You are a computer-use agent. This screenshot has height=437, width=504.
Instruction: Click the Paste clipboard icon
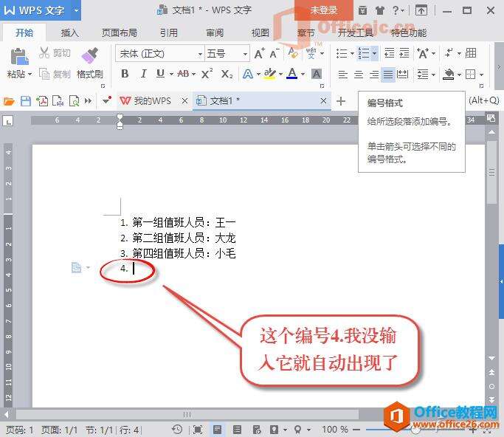click(19, 57)
